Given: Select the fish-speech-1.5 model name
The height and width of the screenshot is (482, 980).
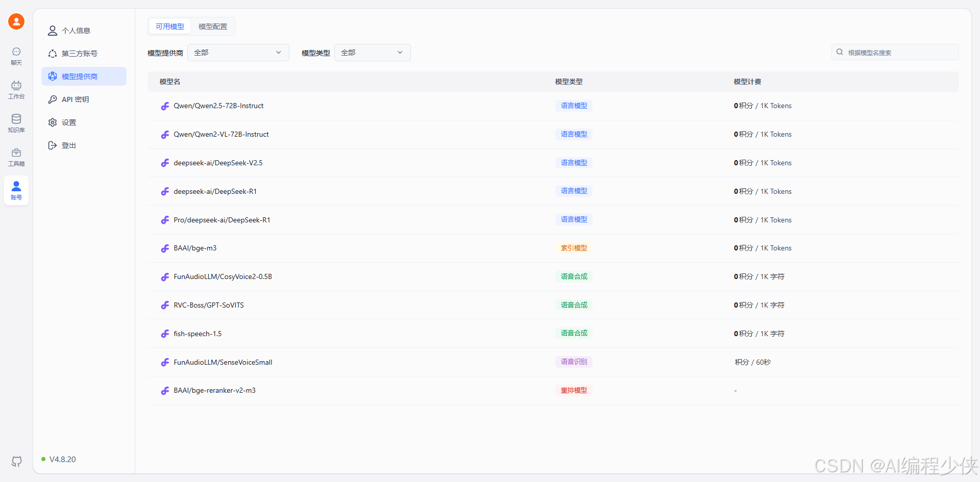Looking at the screenshot, I should pyautogui.click(x=198, y=334).
